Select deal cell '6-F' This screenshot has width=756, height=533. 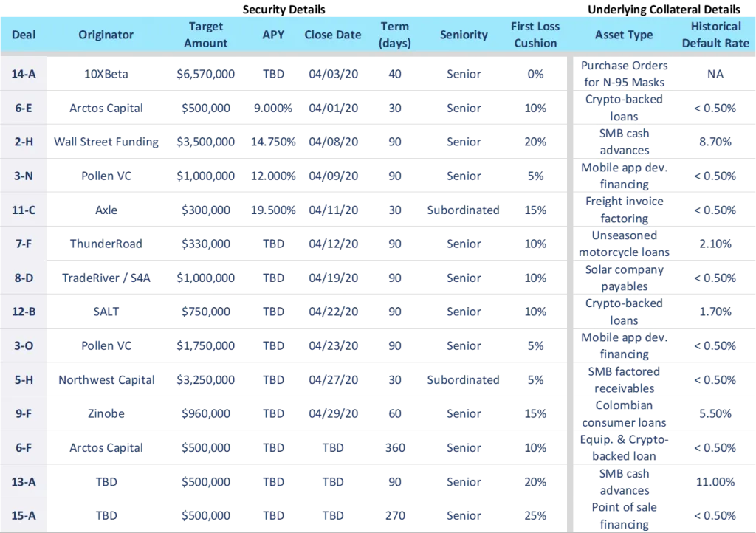(24, 447)
